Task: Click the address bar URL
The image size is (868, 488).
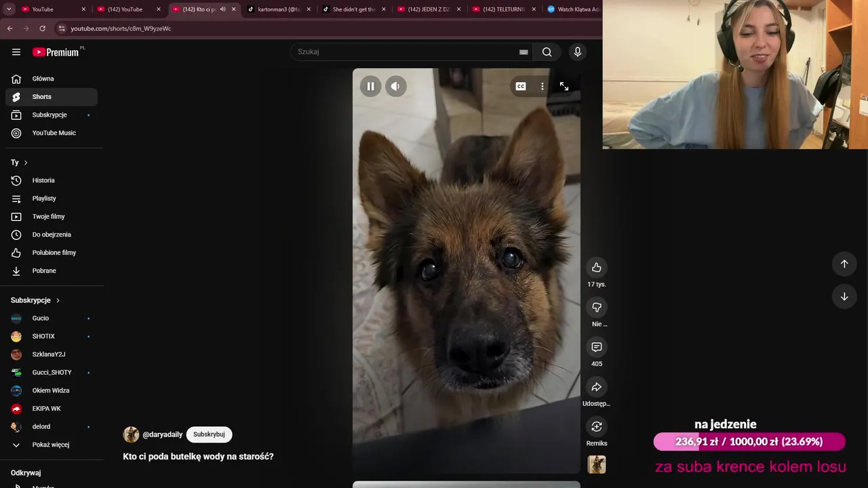Action: coord(121,28)
